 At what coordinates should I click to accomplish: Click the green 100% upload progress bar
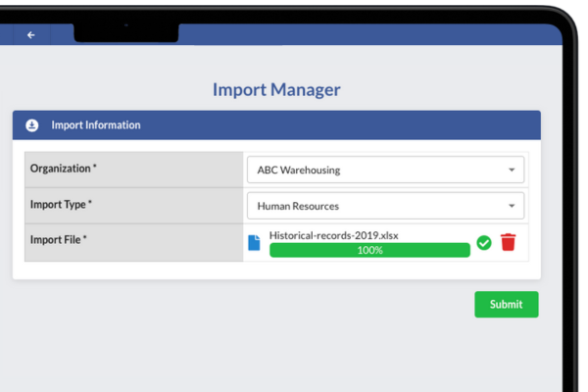[314, 250]
